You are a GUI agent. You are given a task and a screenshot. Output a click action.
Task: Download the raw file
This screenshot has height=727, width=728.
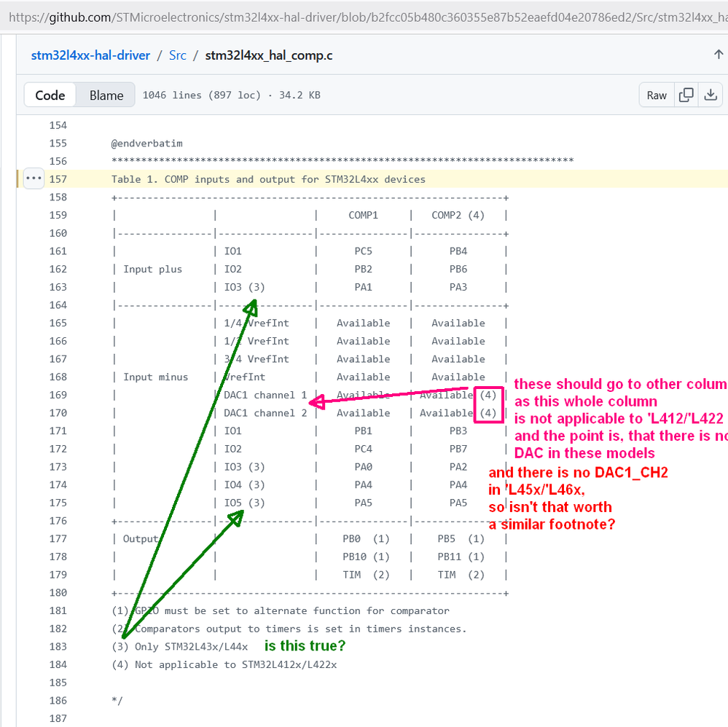point(711,95)
